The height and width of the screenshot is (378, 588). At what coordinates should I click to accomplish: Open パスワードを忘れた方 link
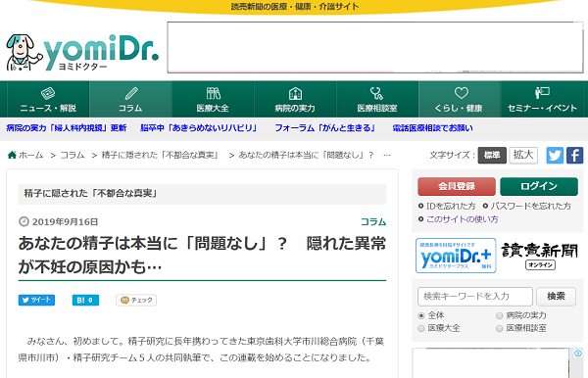(x=530, y=206)
